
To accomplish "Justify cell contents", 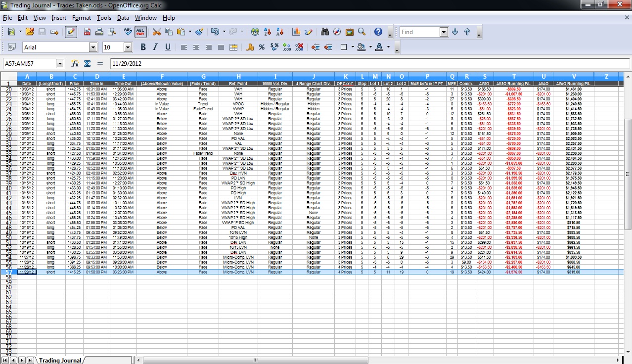I will coord(221,47).
